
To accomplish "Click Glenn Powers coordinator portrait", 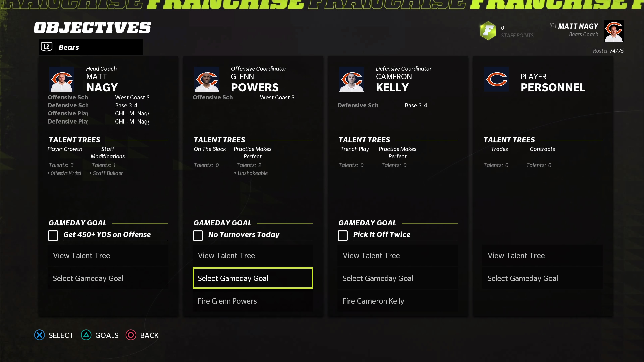I will click(x=206, y=79).
